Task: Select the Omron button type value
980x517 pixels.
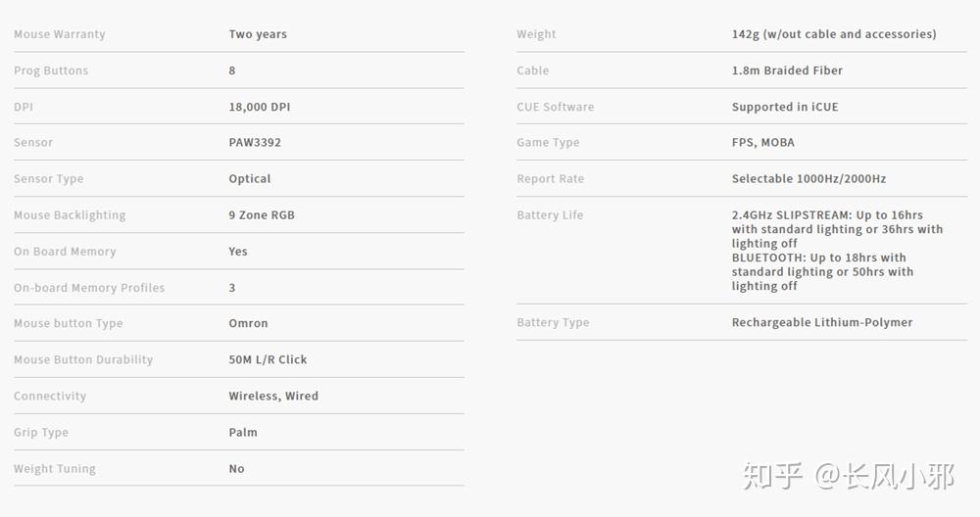Action: [x=248, y=323]
